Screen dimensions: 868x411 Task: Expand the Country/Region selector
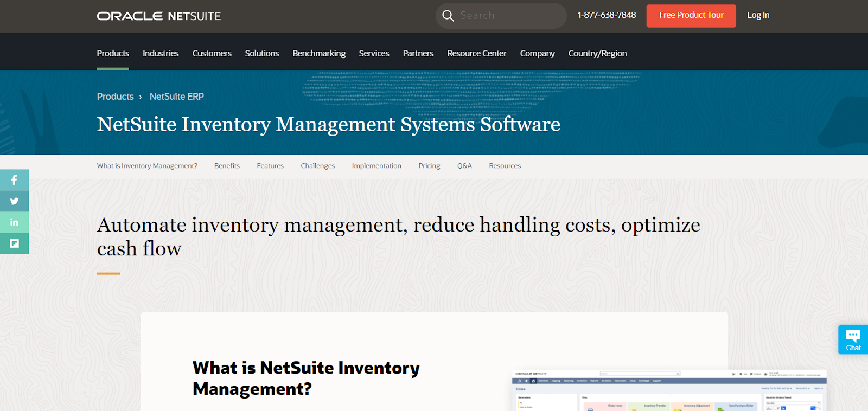click(597, 53)
